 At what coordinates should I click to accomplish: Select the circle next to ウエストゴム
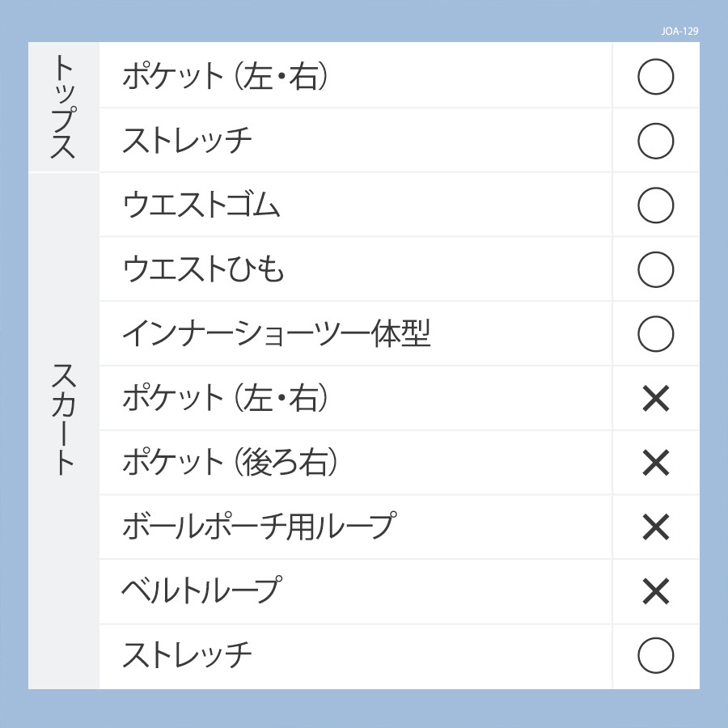655,205
